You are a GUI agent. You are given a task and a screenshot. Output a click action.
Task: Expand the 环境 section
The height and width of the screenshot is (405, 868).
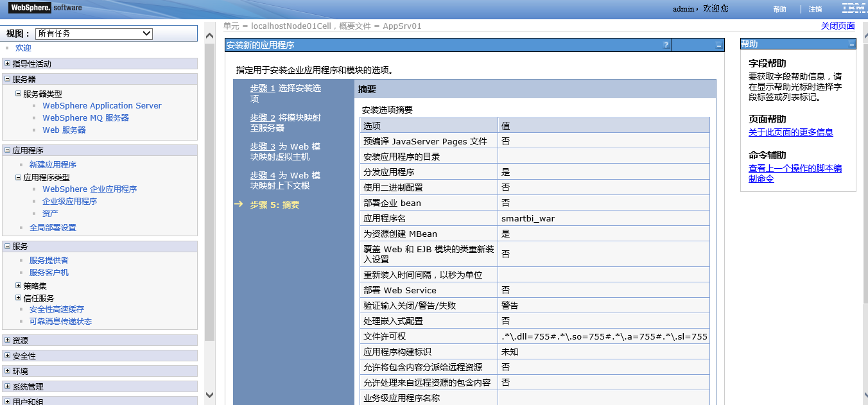pyautogui.click(x=8, y=371)
